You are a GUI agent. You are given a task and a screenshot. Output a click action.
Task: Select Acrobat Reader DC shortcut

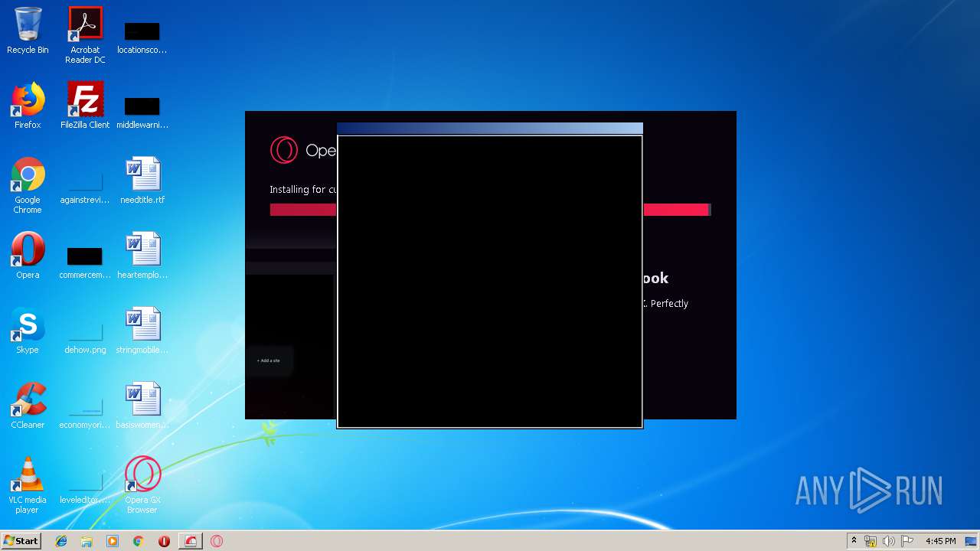click(85, 35)
